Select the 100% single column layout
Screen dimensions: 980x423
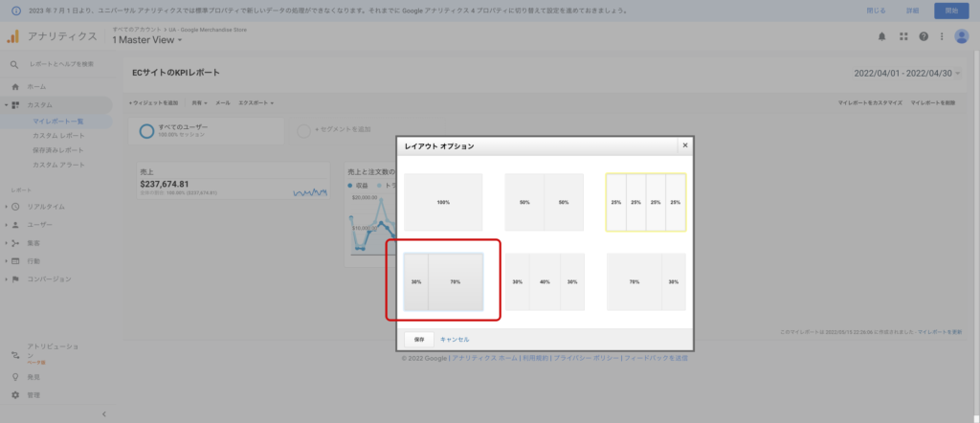pos(443,202)
